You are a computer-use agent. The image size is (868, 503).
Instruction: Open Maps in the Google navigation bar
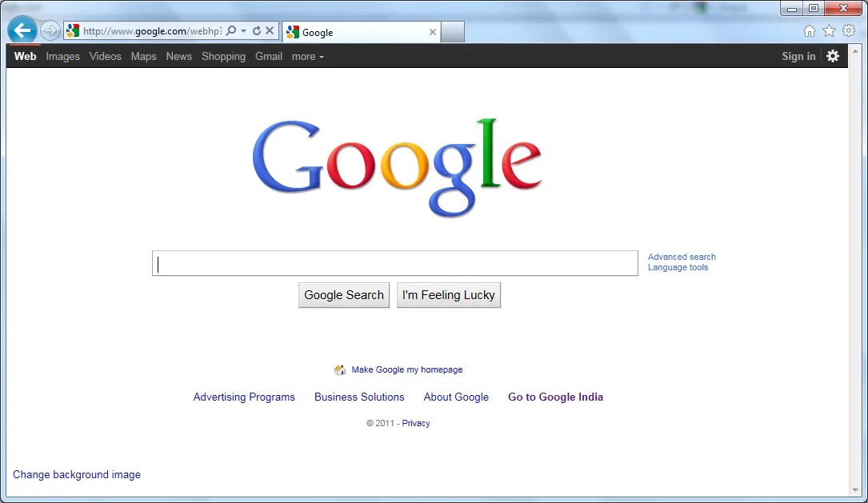coord(143,57)
